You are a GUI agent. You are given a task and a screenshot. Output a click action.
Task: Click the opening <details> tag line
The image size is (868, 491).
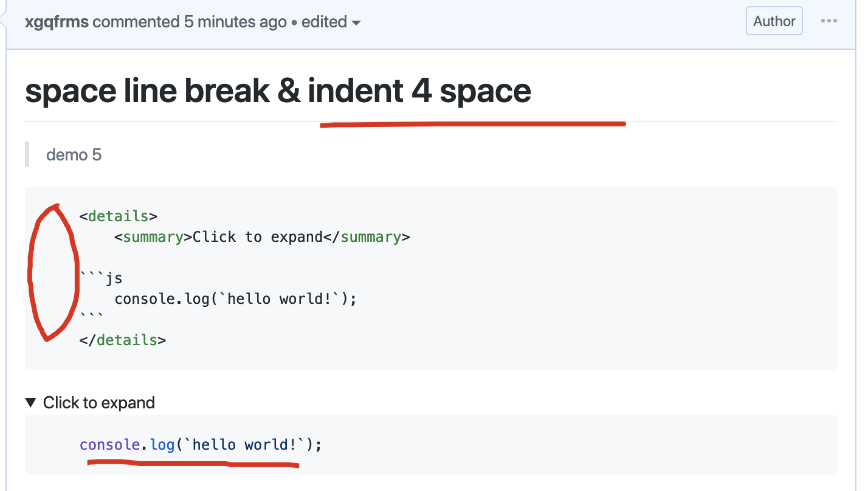point(119,216)
